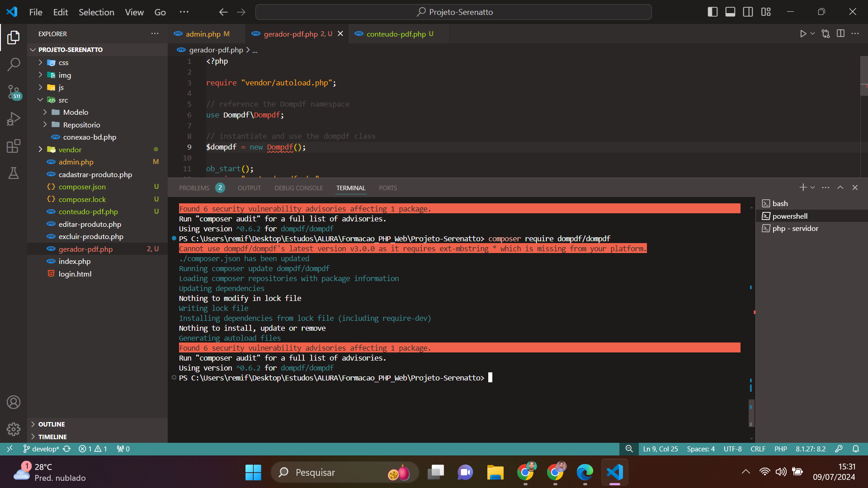This screenshot has width=868, height=488.
Task: Switch branch by clicking develop*
Action: click(x=41, y=449)
